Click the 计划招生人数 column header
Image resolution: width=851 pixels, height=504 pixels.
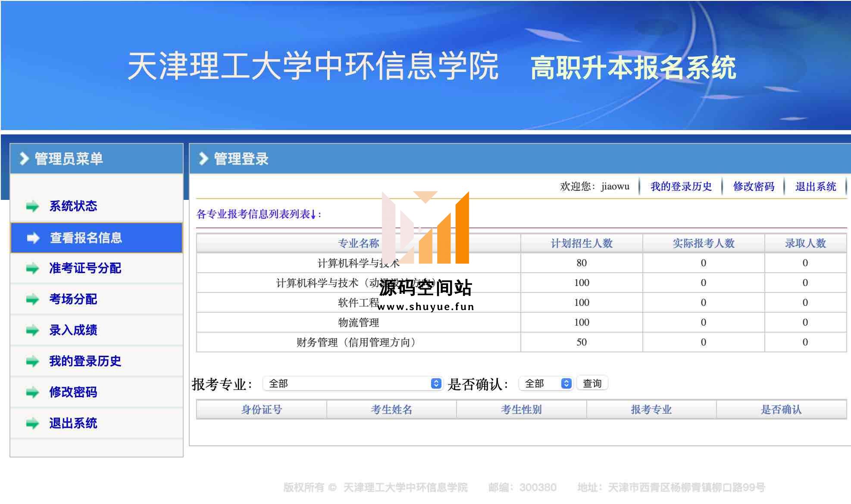582,243
